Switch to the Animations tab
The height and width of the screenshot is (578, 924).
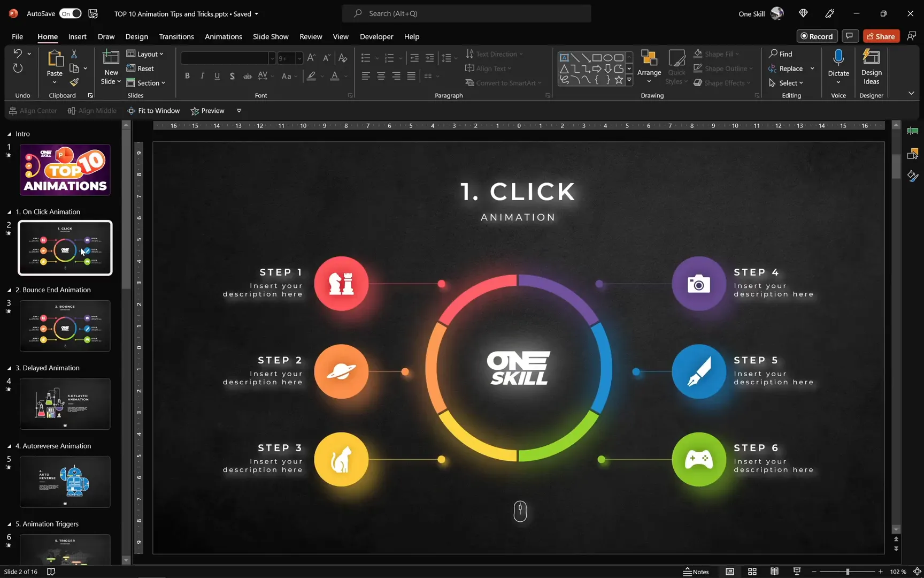[224, 36]
